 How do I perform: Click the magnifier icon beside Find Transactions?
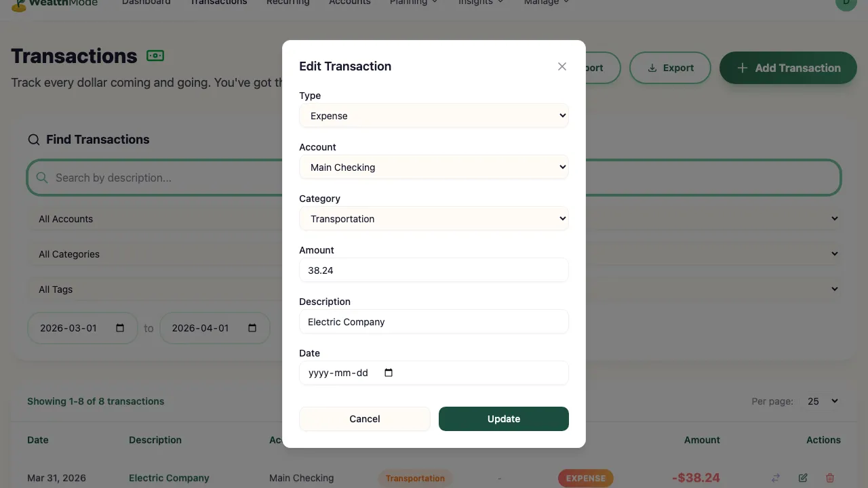pyautogui.click(x=33, y=139)
